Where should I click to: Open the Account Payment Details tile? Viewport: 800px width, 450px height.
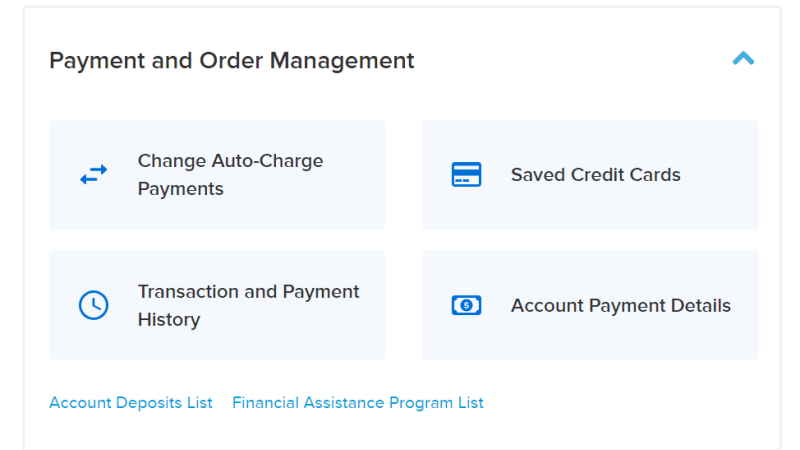[x=590, y=305]
